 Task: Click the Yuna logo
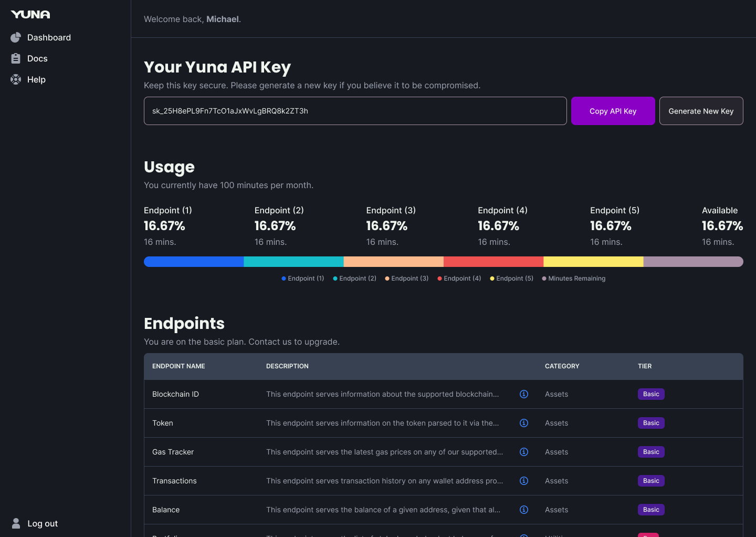[30, 15]
